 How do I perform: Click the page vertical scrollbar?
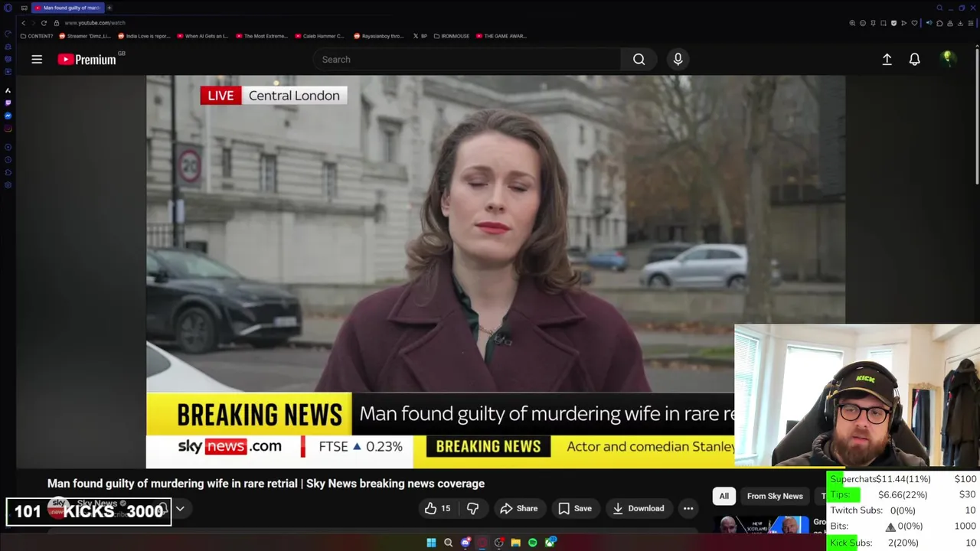977,115
